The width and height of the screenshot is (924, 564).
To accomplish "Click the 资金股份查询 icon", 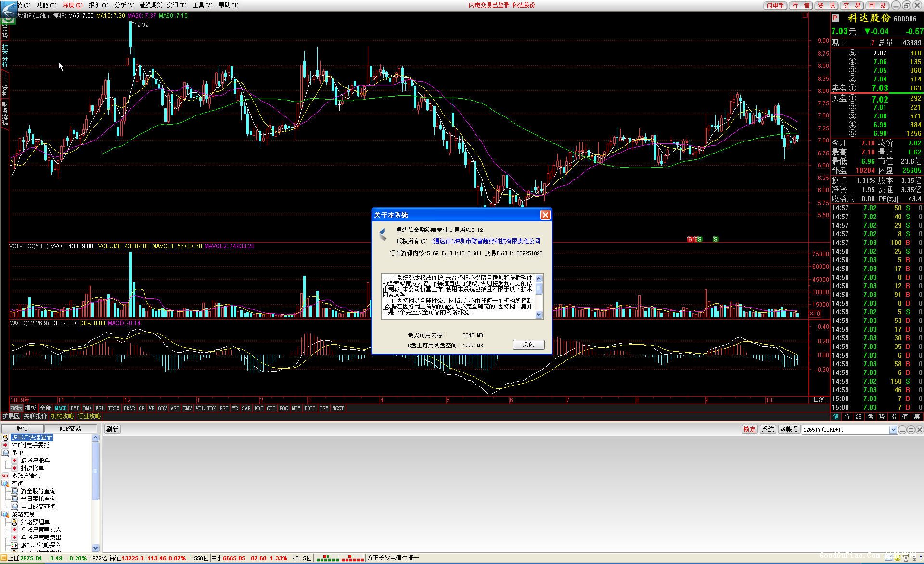I will pos(14,491).
